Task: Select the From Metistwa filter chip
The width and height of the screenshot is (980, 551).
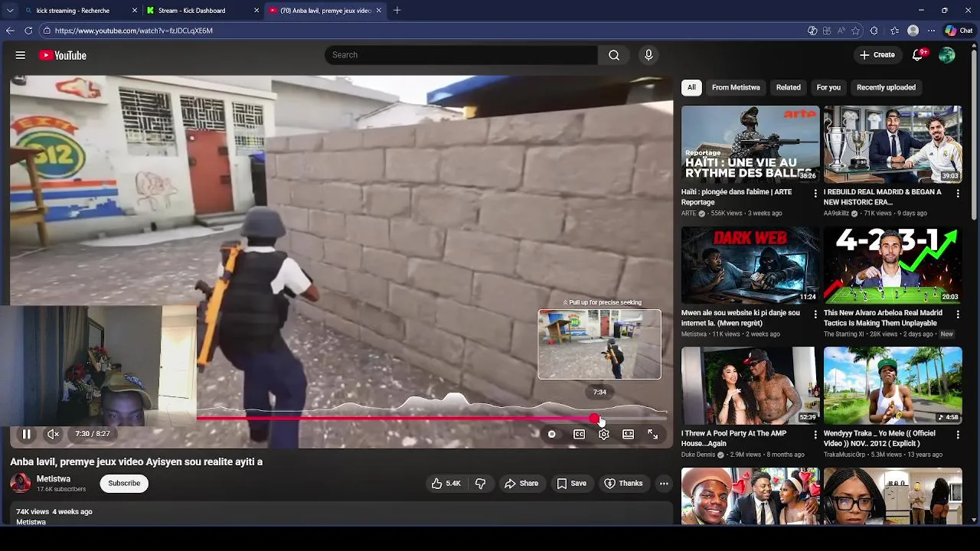Action: [736, 87]
